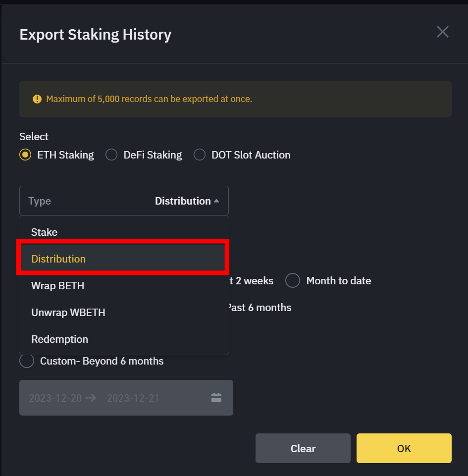Click the Type dropdown caret arrow

click(x=216, y=201)
